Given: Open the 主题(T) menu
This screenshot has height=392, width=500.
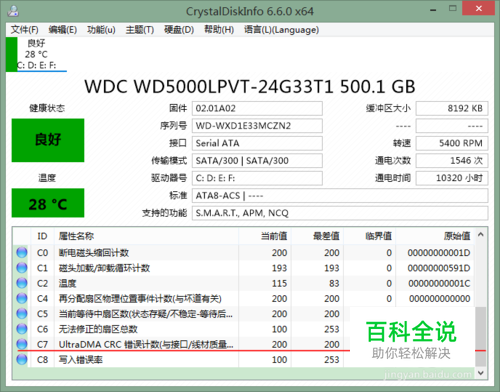Looking at the screenshot, I should tap(140, 30).
